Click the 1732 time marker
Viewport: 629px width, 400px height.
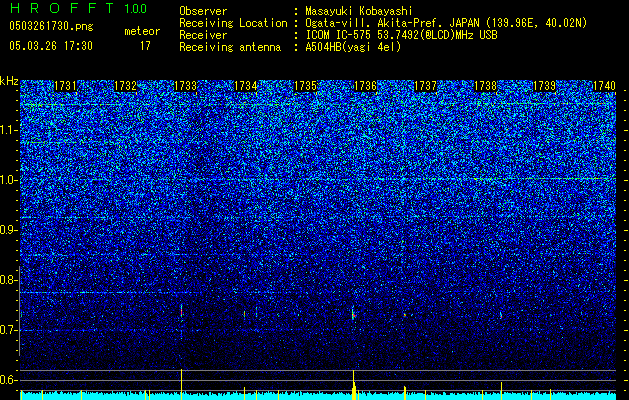(125, 86)
